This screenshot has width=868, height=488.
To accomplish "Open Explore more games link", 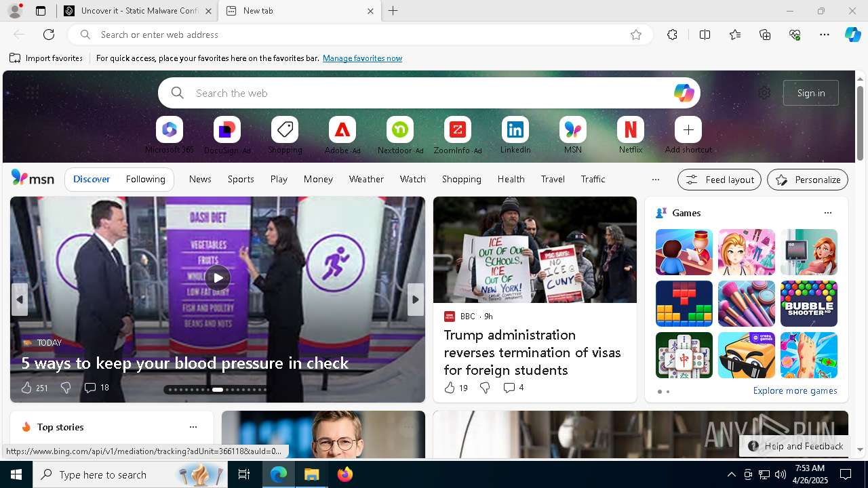I will (x=795, y=391).
